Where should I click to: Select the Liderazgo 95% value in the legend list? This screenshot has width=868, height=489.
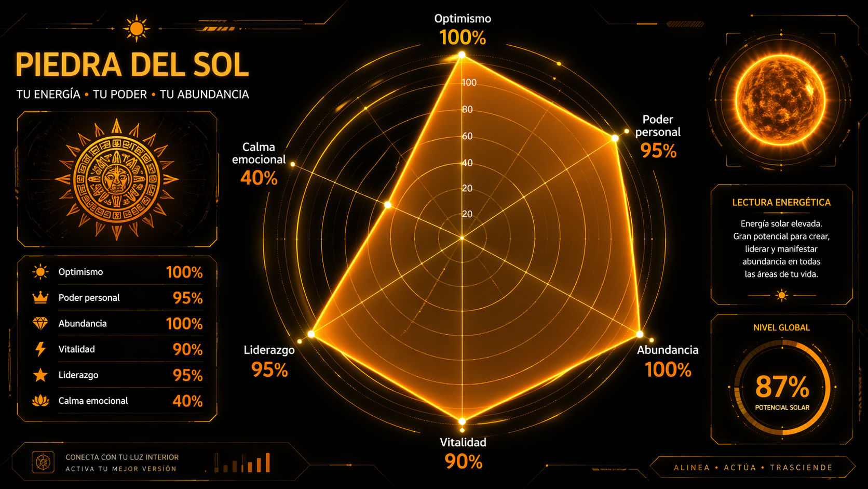click(x=188, y=375)
